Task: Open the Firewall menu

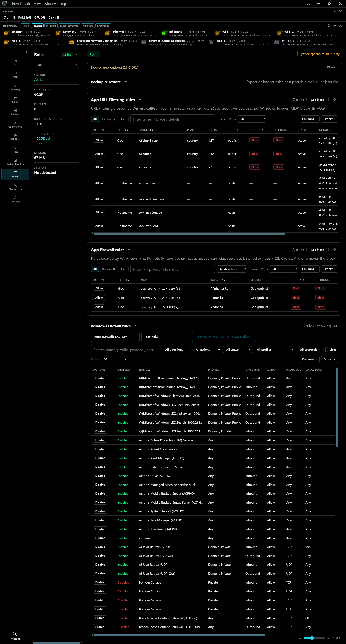Action: [x=16, y=4]
